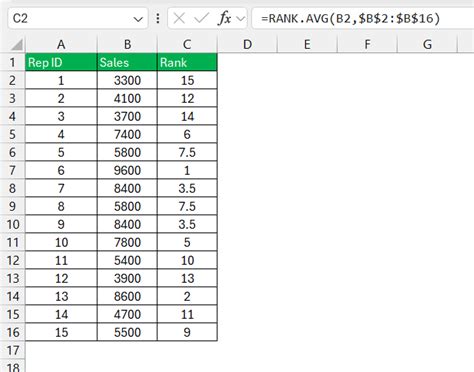Click the Rank cell showing 10

click(187, 260)
